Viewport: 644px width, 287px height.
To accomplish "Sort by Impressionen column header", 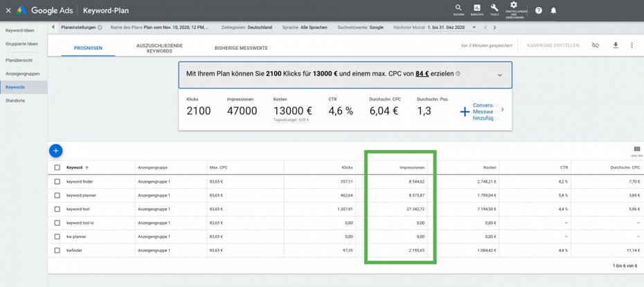I will pyautogui.click(x=412, y=167).
